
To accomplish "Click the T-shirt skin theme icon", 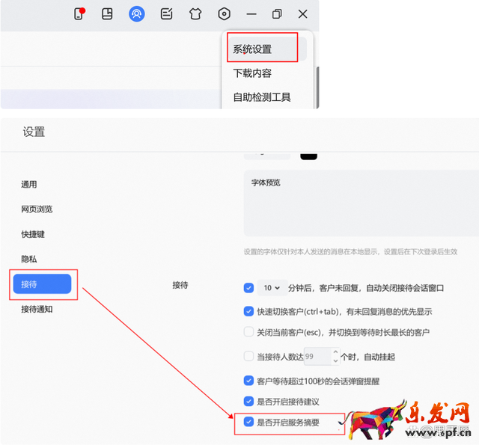I will (x=195, y=13).
